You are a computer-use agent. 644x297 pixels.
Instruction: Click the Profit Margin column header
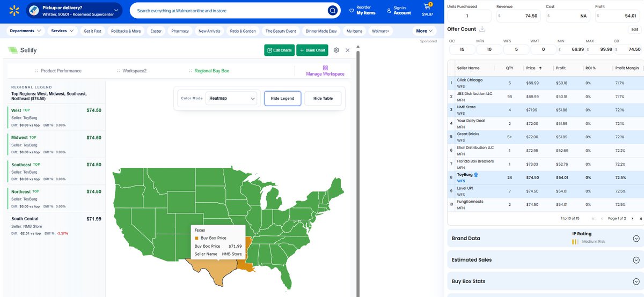(x=627, y=68)
